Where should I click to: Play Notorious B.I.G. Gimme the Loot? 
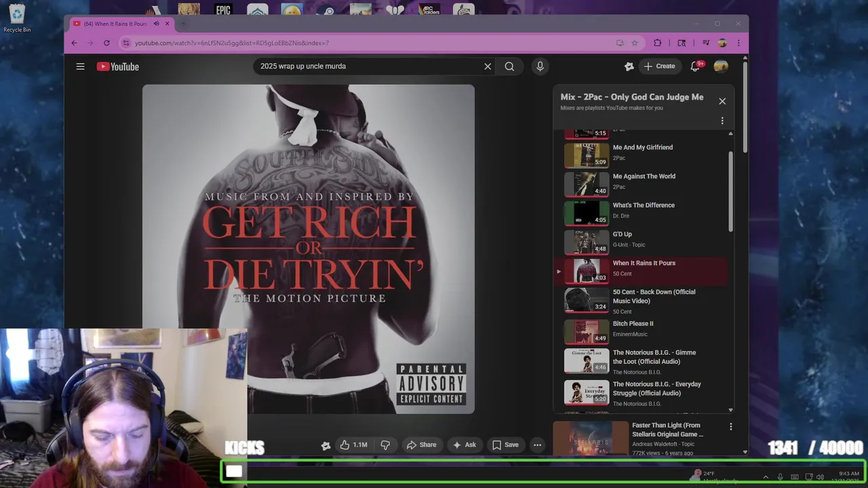point(641,361)
